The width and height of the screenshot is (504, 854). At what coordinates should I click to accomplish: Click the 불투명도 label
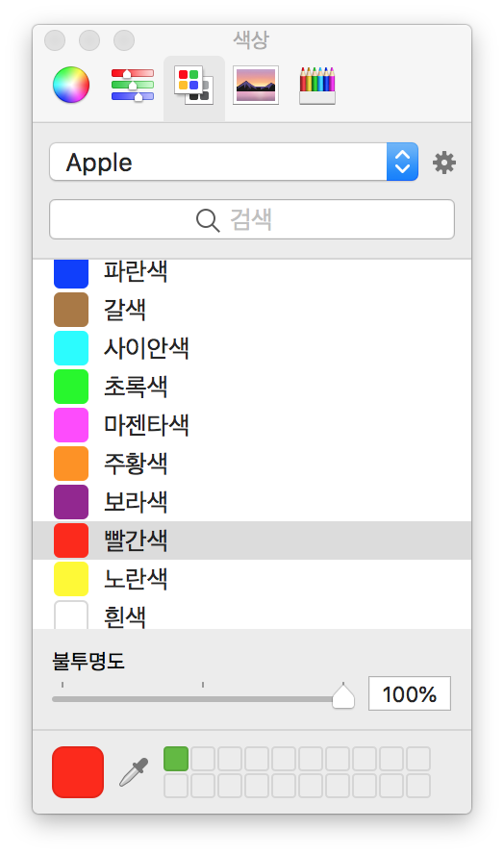(88, 661)
